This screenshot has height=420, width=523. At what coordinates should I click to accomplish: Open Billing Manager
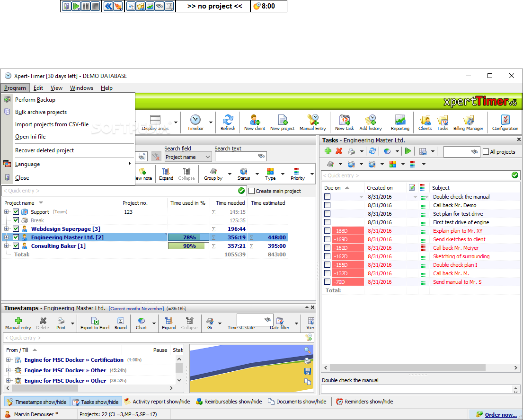pyautogui.click(x=468, y=122)
